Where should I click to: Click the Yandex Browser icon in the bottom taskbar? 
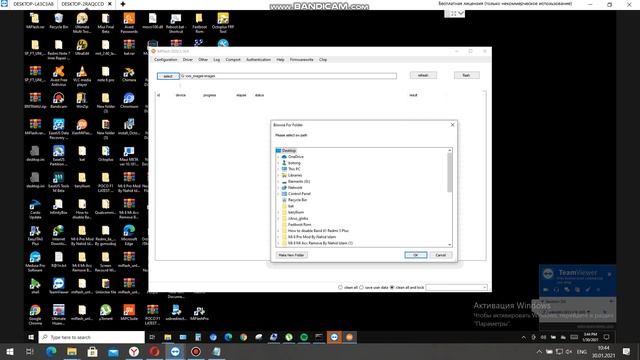(x=134, y=351)
